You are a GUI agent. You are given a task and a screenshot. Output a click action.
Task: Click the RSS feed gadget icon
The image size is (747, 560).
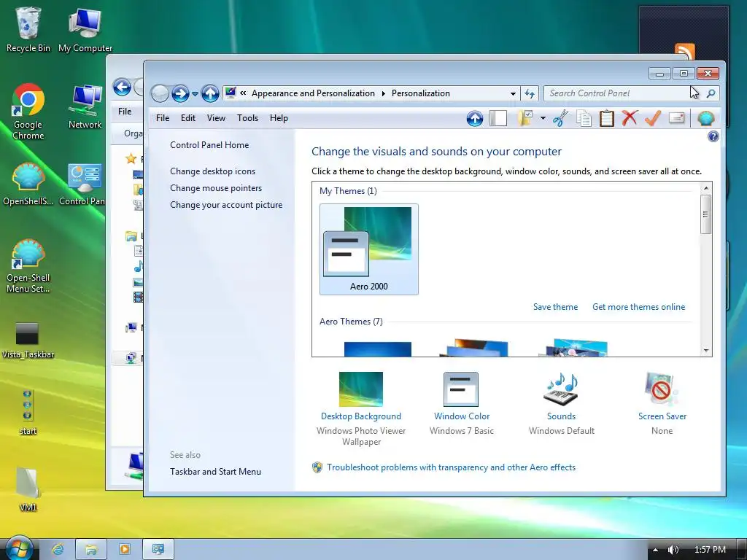pos(684,52)
